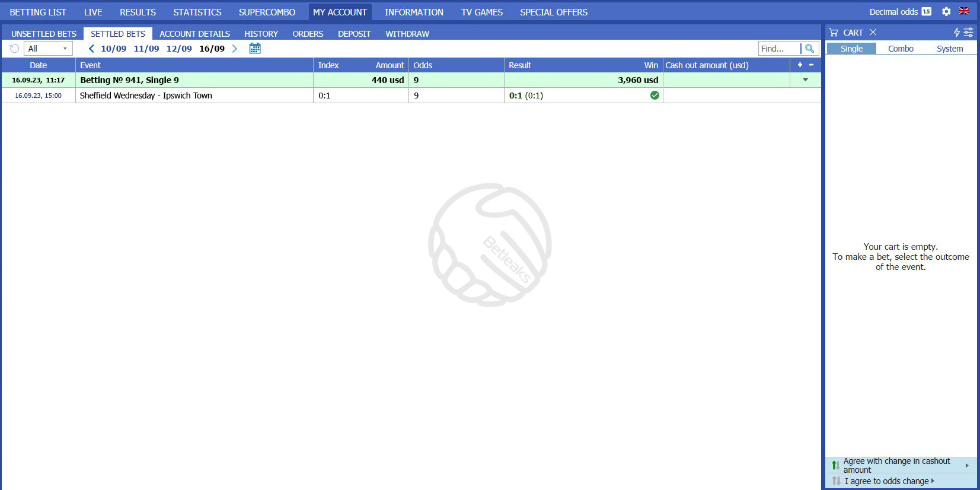Select date 12/09
980x490 pixels.
point(179,49)
